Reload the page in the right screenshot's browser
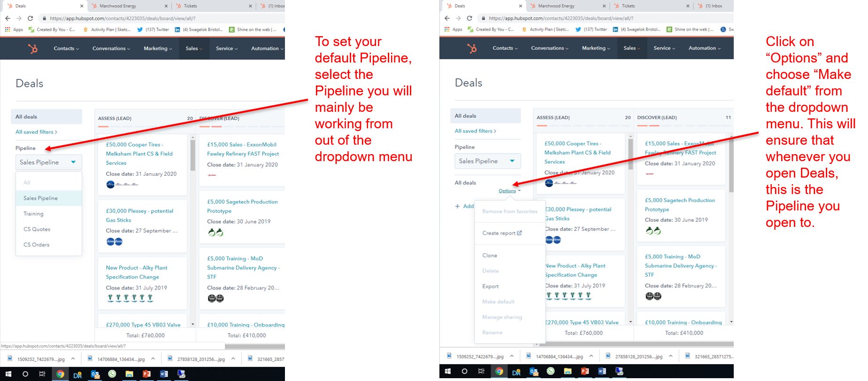Screen dimensions: 868x381 [469, 18]
